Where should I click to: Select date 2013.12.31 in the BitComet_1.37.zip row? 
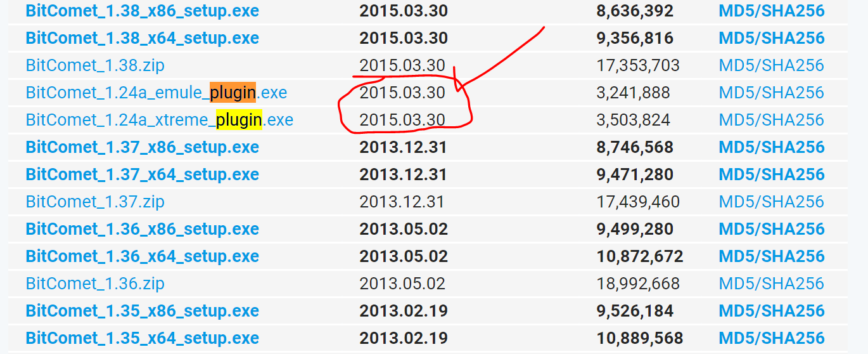402,202
